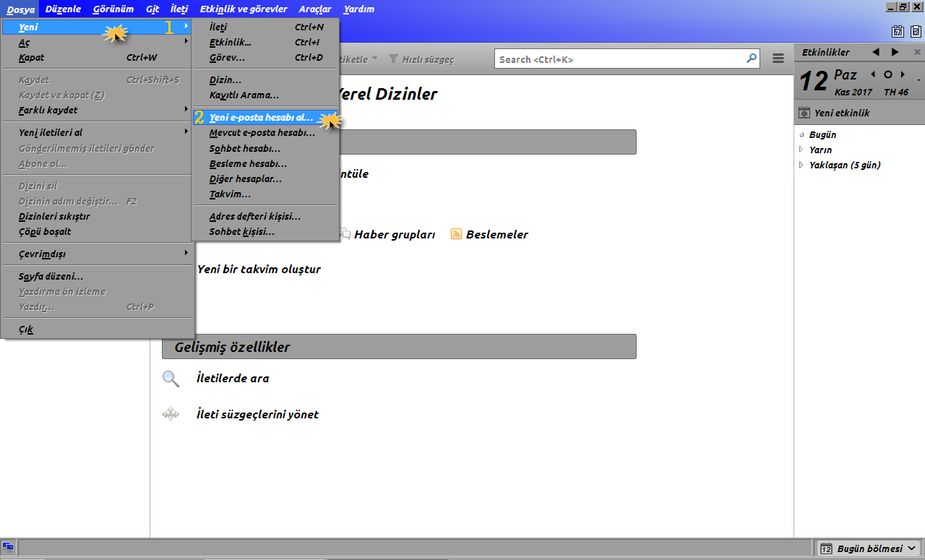Open the İleti menu in menu bar

pyautogui.click(x=179, y=9)
